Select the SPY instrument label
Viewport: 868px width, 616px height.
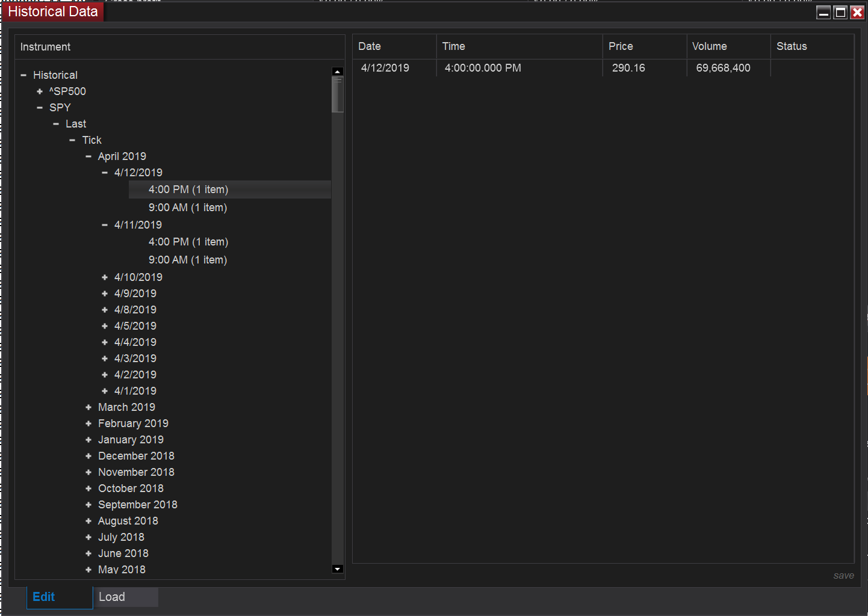coord(60,108)
